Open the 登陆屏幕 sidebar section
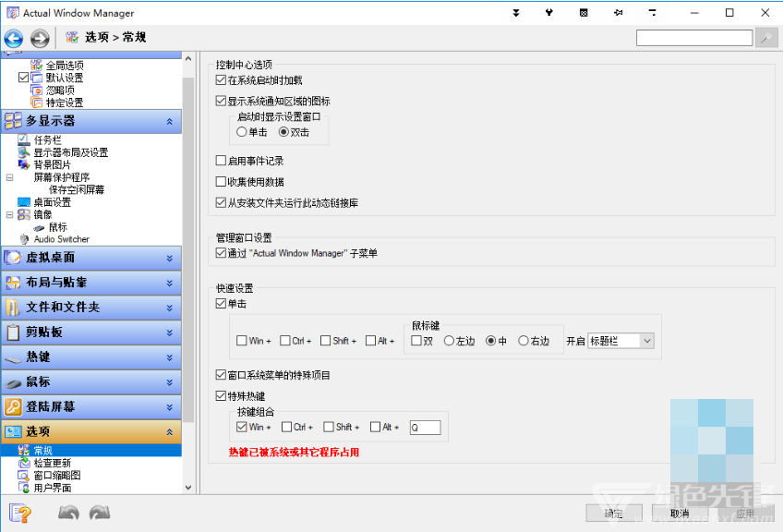 tap(91, 407)
